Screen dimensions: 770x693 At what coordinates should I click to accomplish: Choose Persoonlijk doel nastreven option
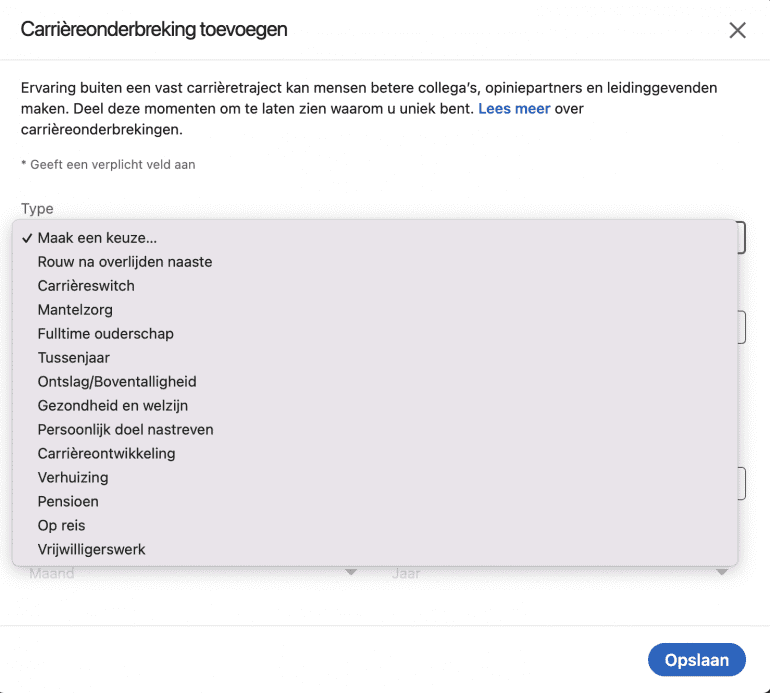click(375, 430)
